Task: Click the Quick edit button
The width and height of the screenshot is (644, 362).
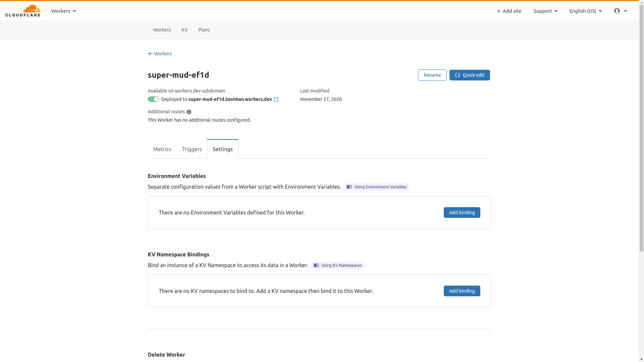Action: coord(469,75)
